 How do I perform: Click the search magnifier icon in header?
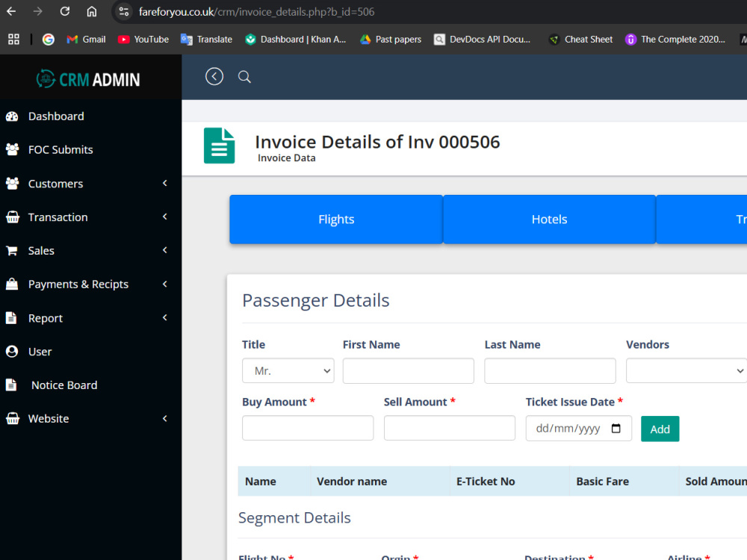point(244,77)
